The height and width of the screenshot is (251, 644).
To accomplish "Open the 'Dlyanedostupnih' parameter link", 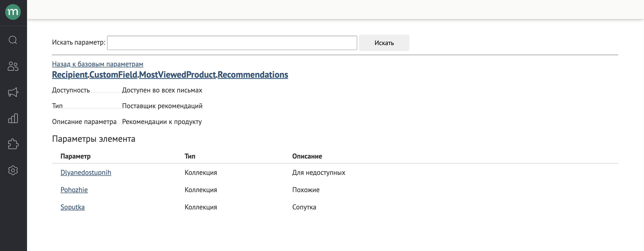I will click(86, 173).
